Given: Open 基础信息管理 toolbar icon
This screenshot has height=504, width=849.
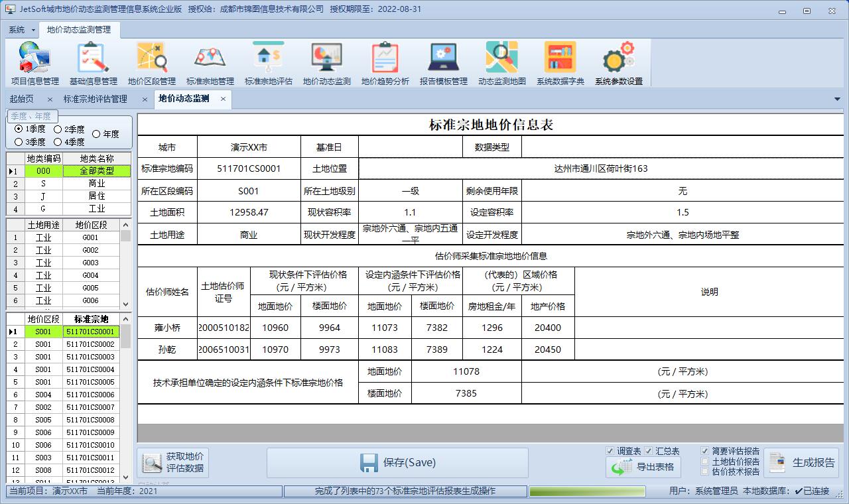Looking at the screenshot, I should coord(94,64).
